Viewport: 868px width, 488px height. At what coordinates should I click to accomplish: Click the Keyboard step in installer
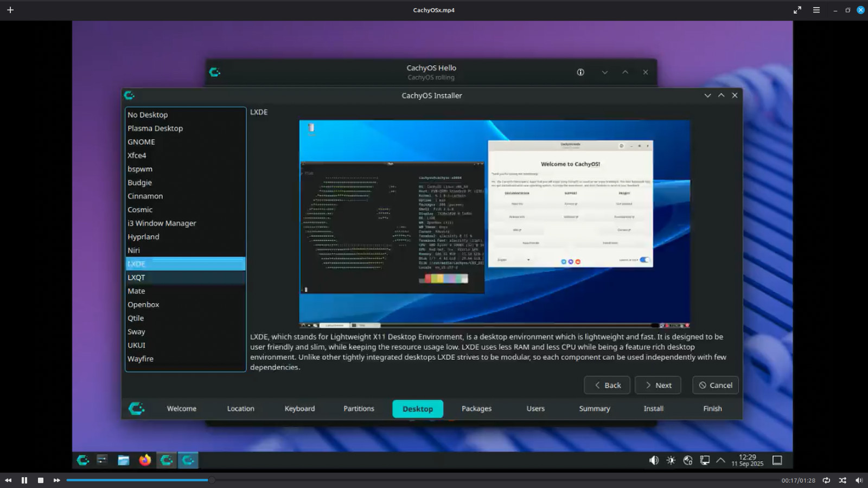tap(300, 409)
